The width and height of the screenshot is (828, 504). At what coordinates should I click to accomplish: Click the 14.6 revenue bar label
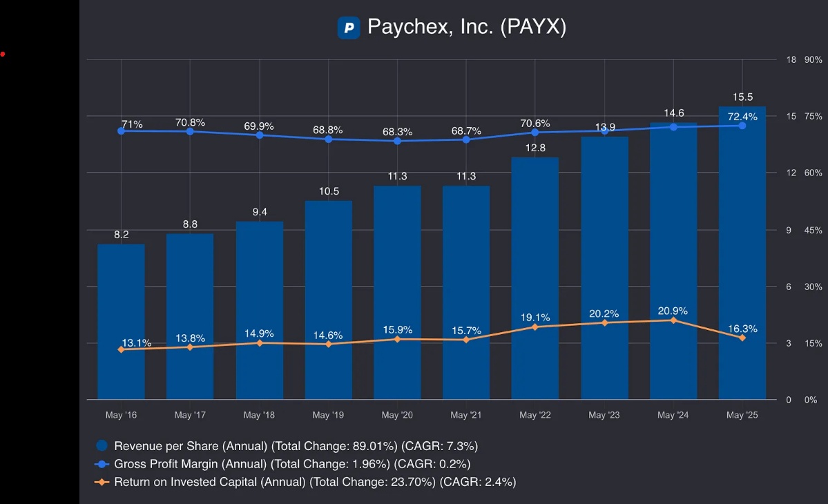pos(674,113)
